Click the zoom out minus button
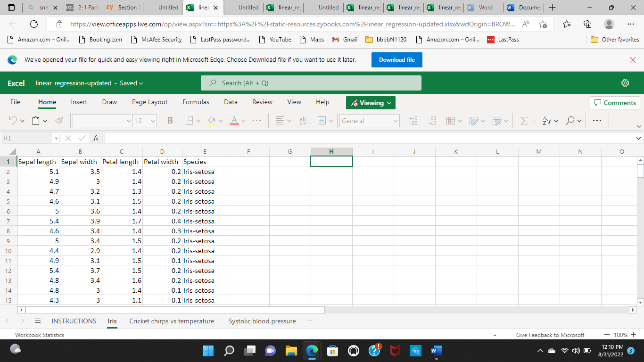 pos(608,335)
